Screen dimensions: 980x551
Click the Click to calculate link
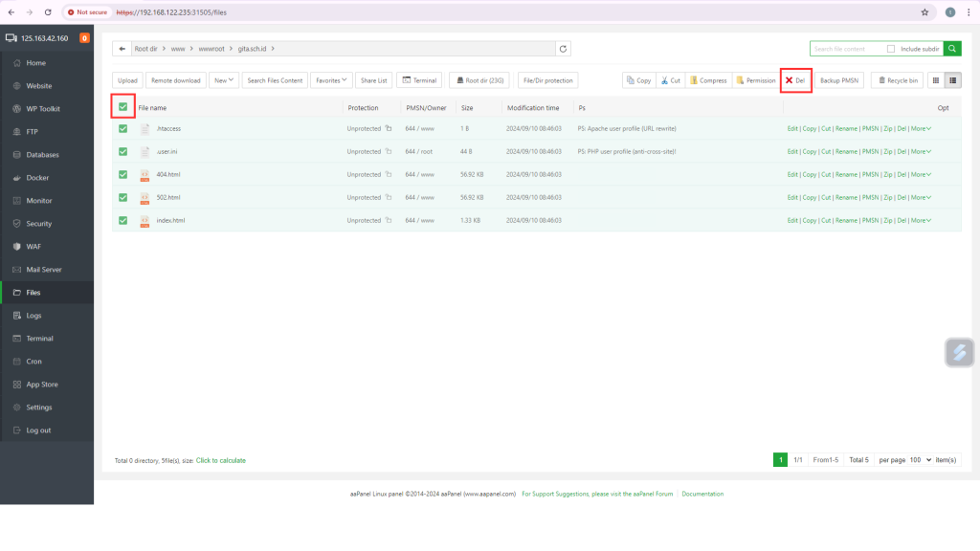click(221, 460)
